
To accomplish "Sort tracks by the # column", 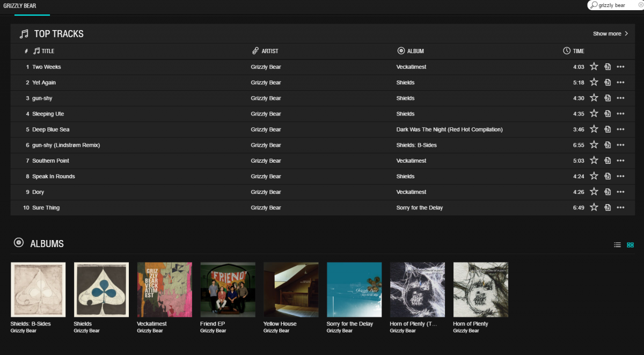I will click(x=26, y=51).
